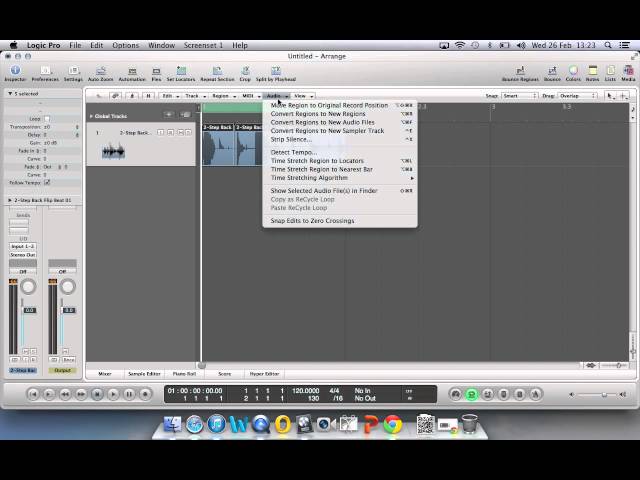Expand 2-Step Back Flip Beat 01 section

10,200
